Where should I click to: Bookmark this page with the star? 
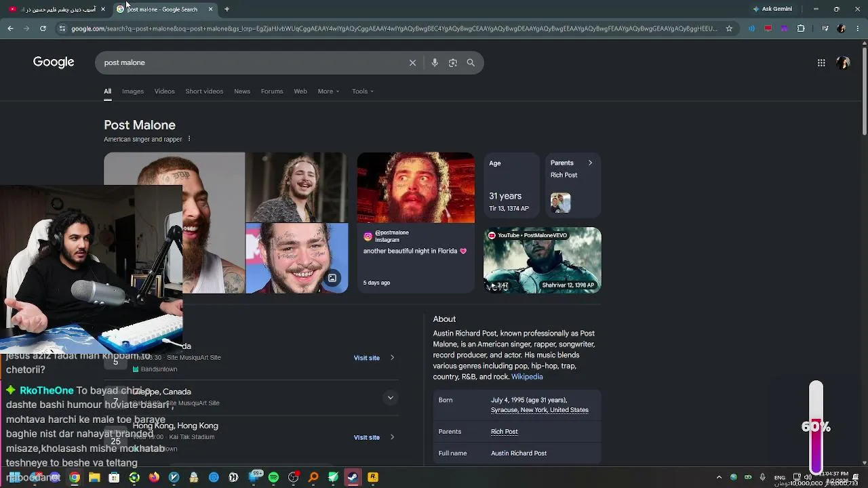pos(729,28)
